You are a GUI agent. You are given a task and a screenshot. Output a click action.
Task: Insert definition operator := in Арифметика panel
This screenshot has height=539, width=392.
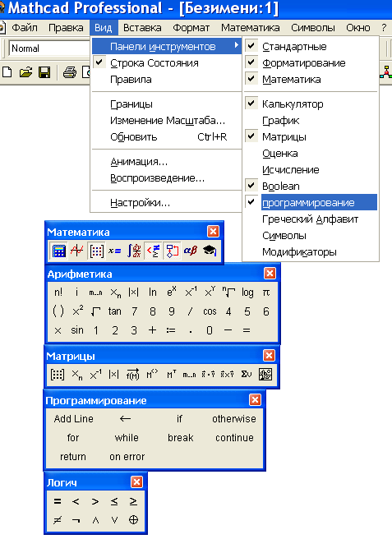[x=171, y=330]
